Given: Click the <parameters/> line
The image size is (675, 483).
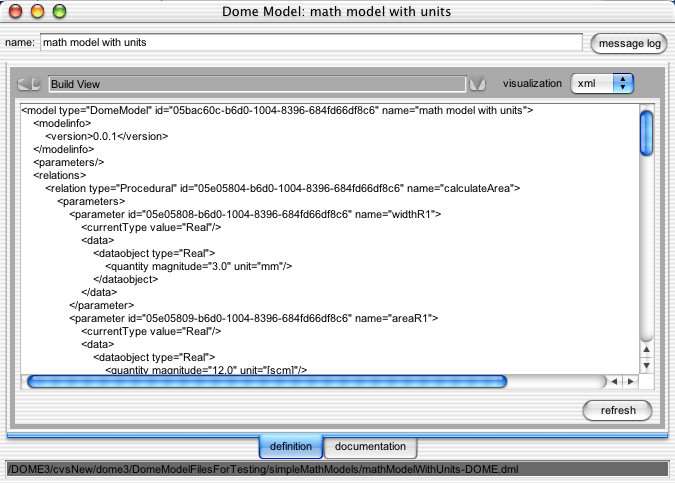Looking at the screenshot, I should (x=69, y=163).
